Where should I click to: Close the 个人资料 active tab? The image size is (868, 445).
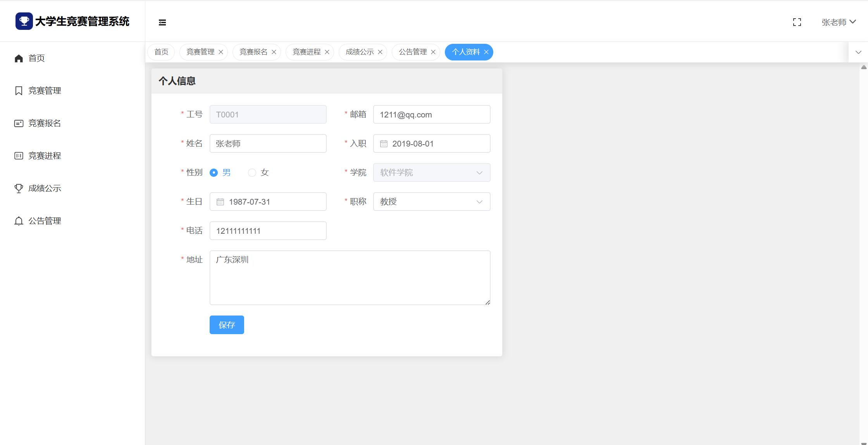[x=486, y=52]
